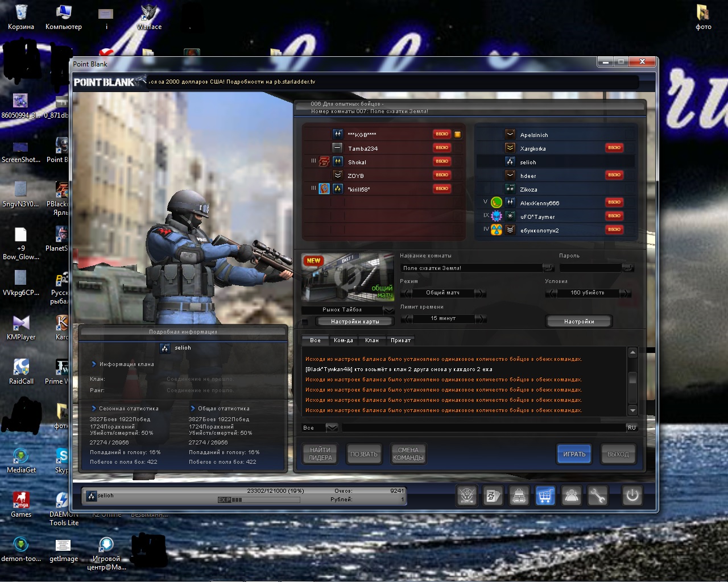Select next game mode arrow for Режим
This screenshot has height=582, width=728.
[481, 293]
